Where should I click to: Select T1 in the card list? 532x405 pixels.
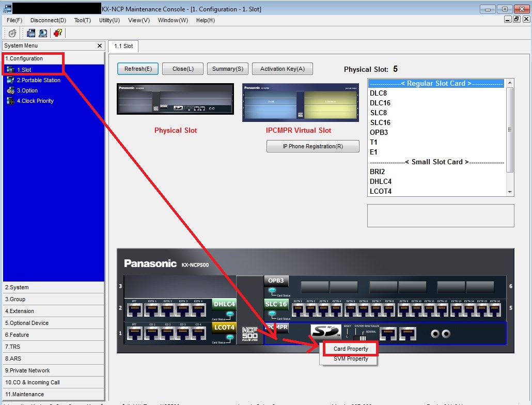pyautogui.click(x=436, y=142)
